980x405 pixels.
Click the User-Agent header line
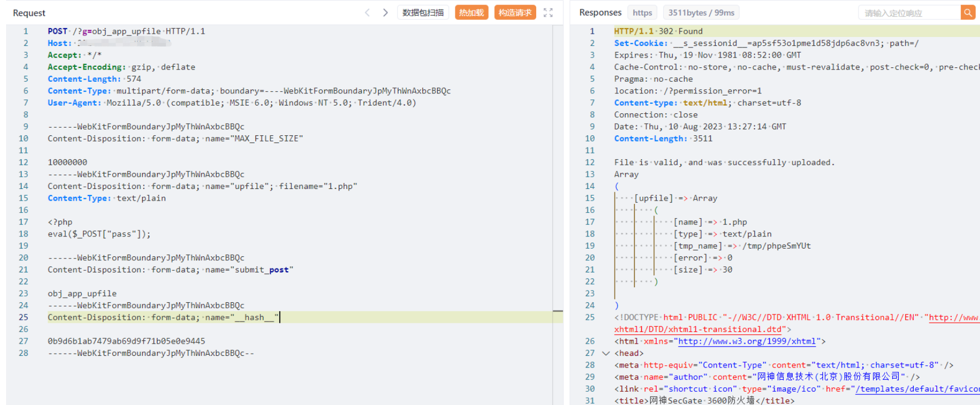[x=232, y=103]
